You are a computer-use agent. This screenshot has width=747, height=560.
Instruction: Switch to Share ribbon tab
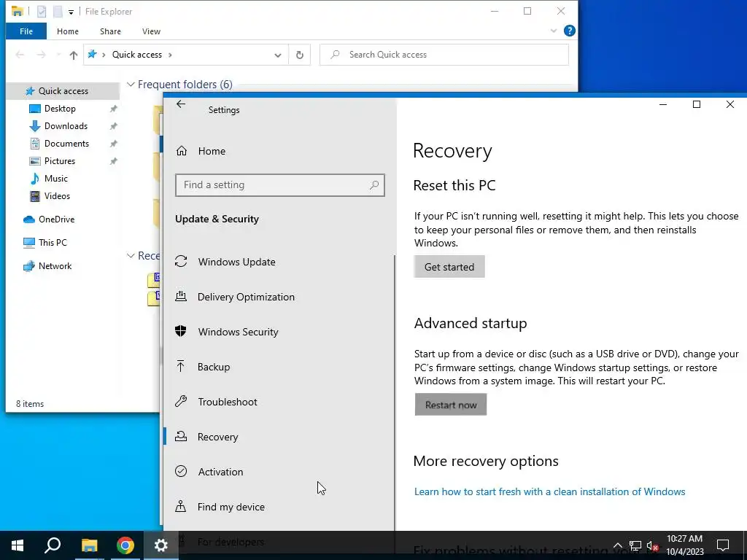click(x=110, y=31)
